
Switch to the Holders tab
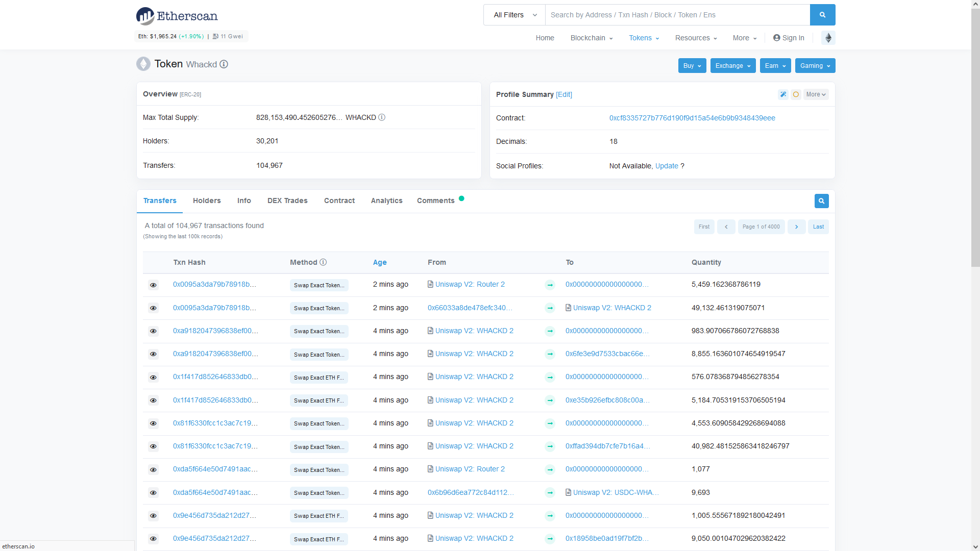coord(207,201)
